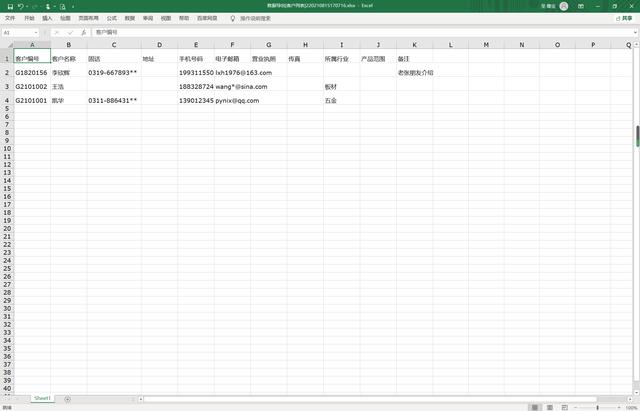Expand the Name Box dropdown
The image size is (640, 411).
coord(36,33)
